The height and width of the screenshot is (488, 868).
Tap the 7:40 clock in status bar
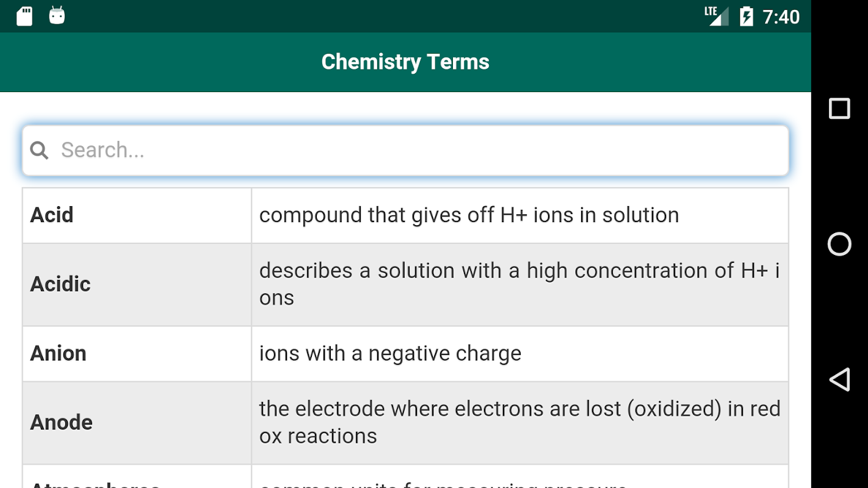(x=781, y=16)
